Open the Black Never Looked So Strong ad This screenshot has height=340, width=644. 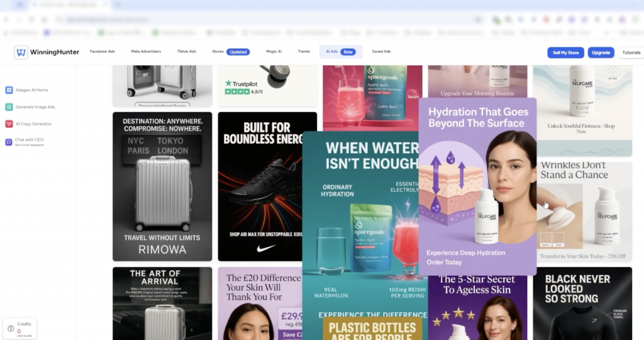coord(582,303)
